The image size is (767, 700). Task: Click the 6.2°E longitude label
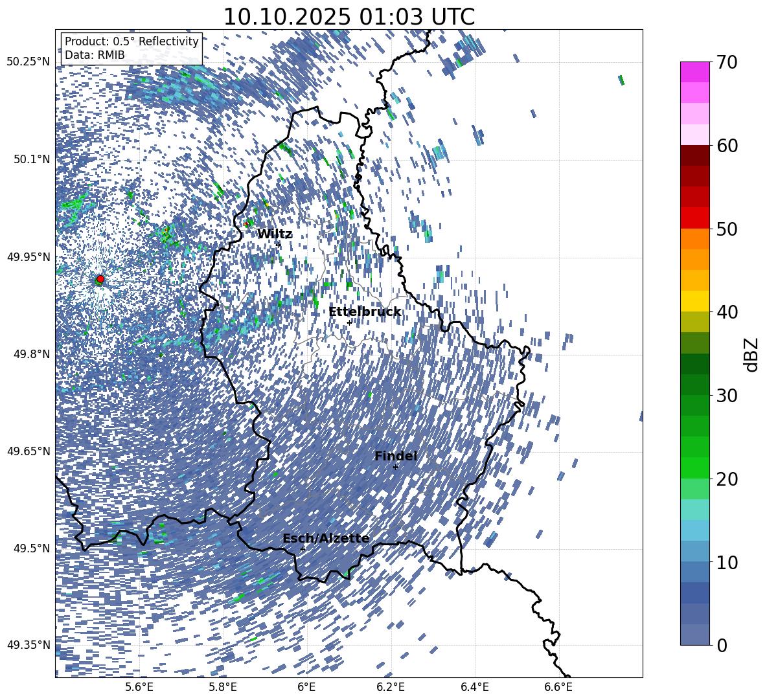click(x=391, y=687)
